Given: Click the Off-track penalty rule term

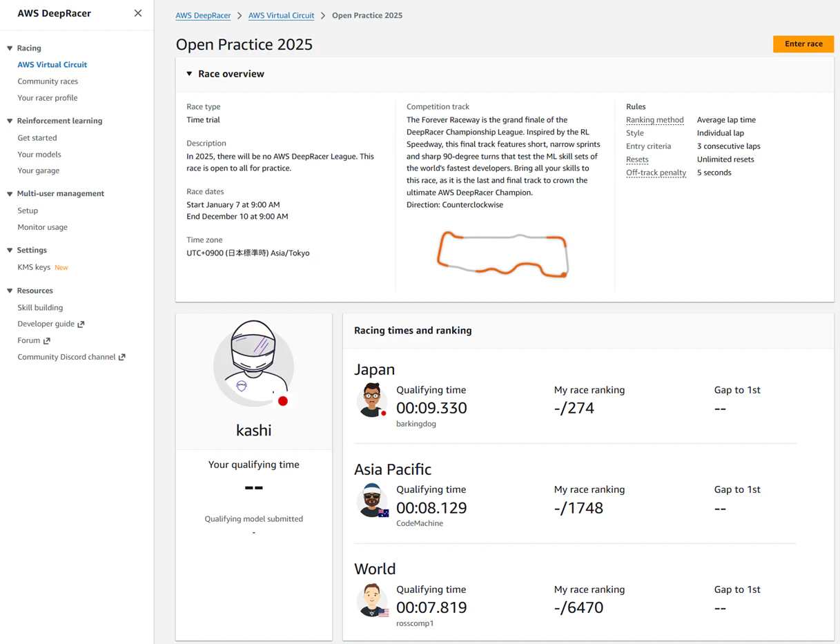Looking at the screenshot, I should tap(656, 173).
